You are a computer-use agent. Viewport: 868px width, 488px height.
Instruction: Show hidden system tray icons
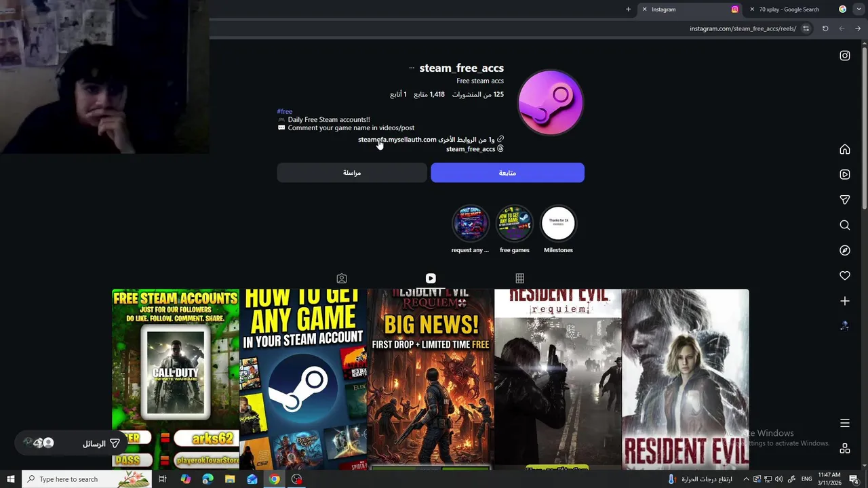point(746,479)
